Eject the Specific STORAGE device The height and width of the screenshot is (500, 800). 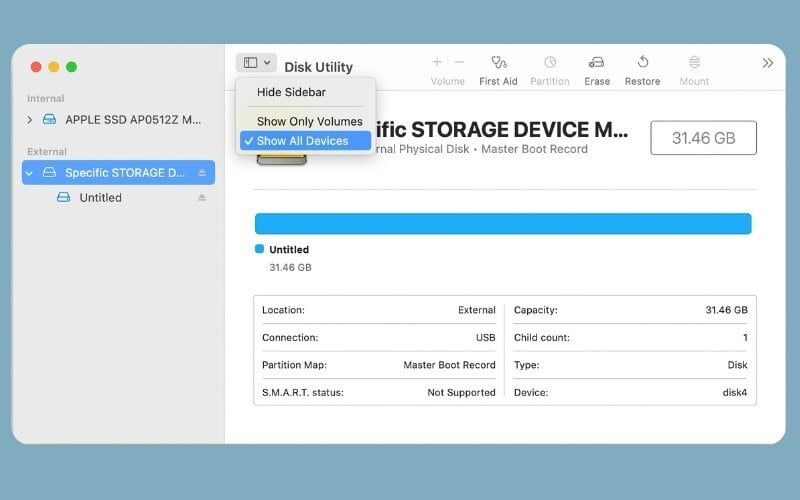202,173
